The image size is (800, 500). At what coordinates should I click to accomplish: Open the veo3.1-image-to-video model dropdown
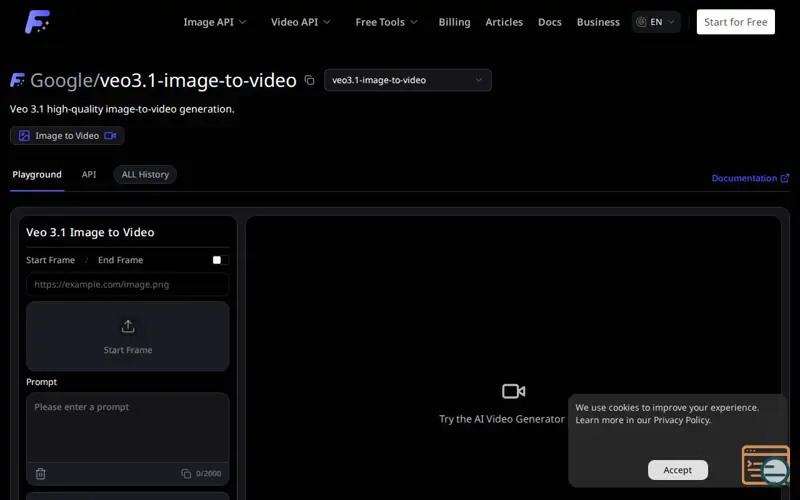[x=408, y=80]
